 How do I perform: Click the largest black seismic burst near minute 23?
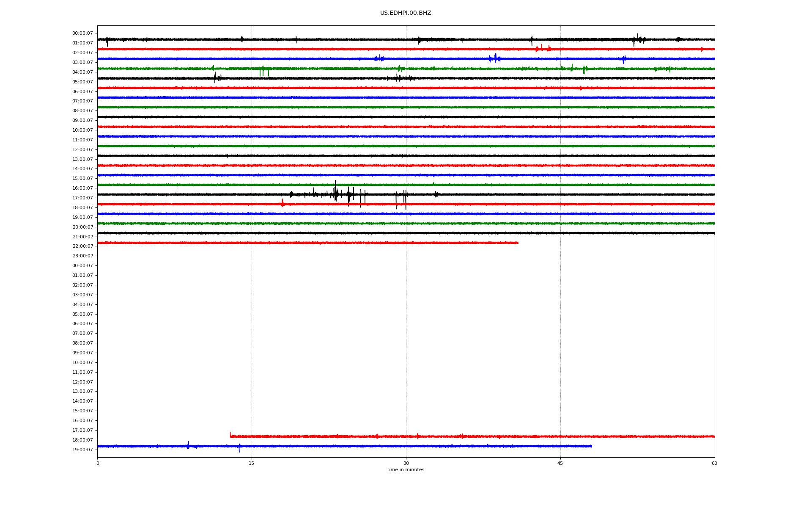[x=335, y=191]
